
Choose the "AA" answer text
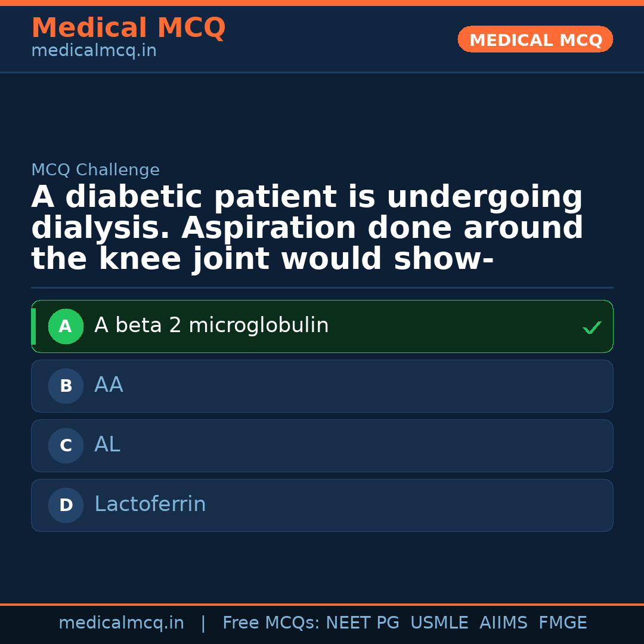pyautogui.click(x=109, y=385)
